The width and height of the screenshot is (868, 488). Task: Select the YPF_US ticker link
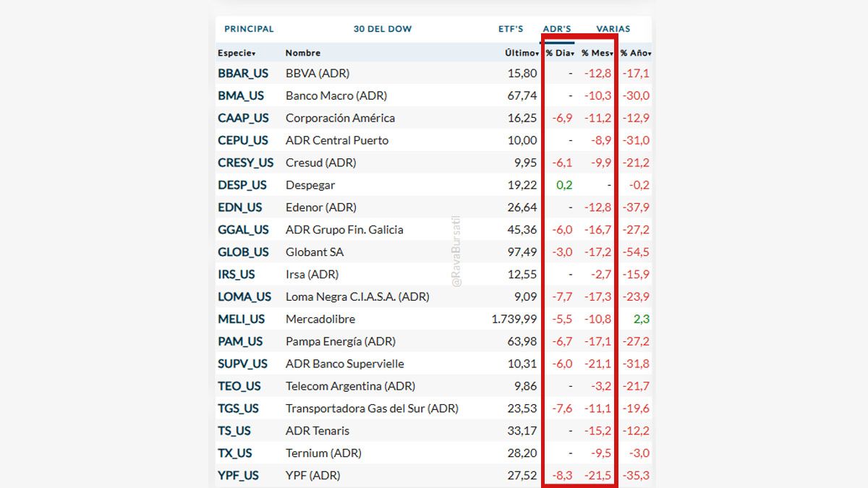[238, 476]
